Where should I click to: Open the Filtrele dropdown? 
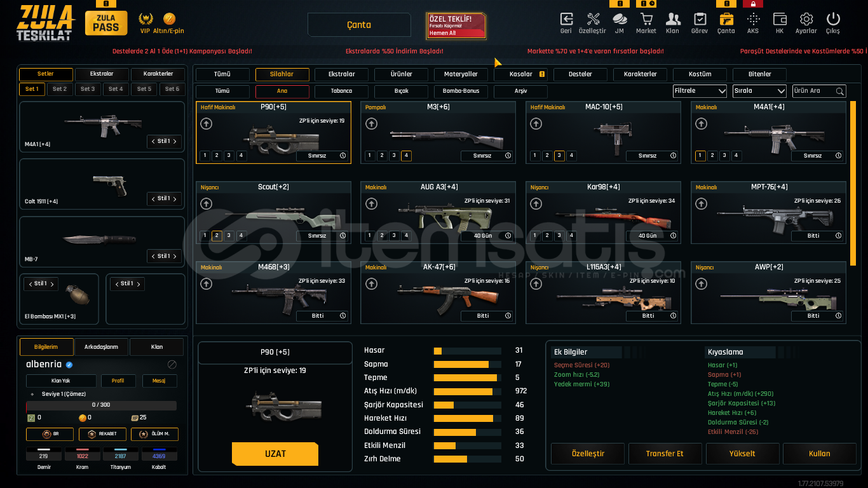(x=700, y=91)
